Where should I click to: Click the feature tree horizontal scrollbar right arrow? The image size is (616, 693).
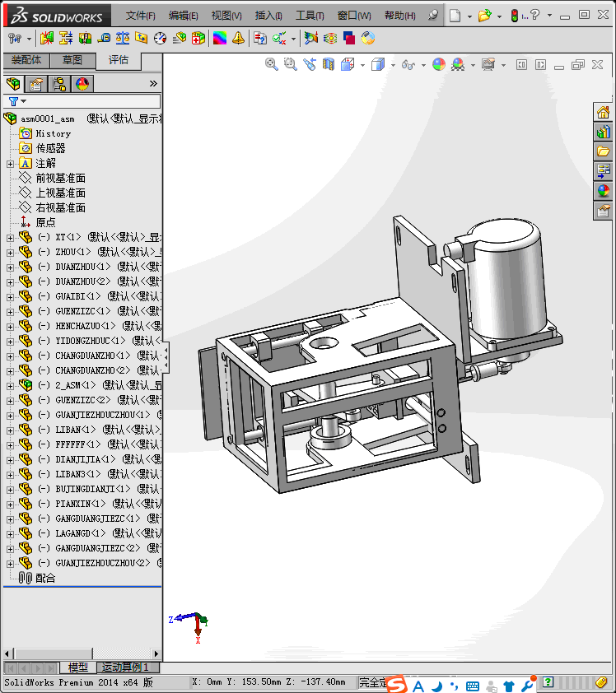pos(156,653)
